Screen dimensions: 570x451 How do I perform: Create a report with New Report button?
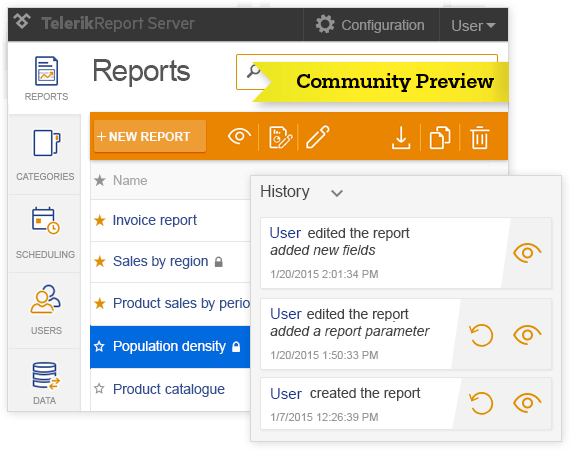tap(150, 136)
